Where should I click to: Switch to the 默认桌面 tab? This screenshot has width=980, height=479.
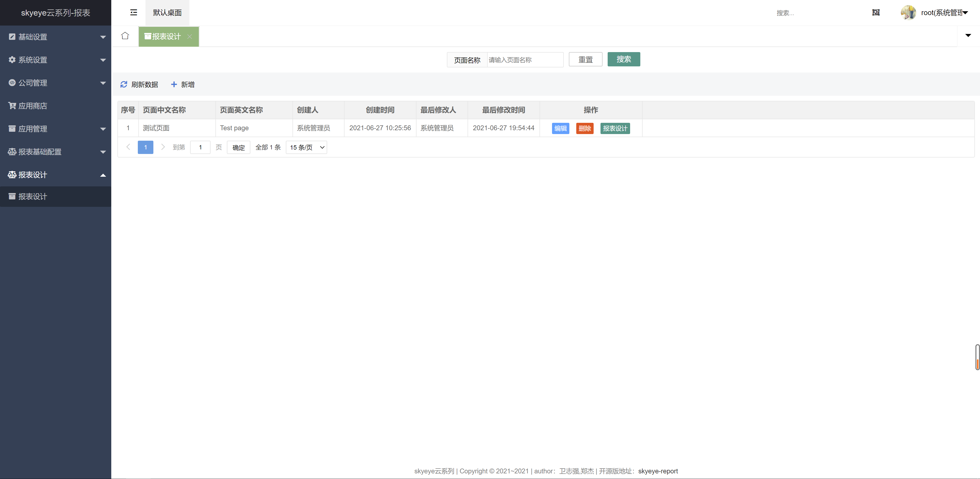click(167, 13)
